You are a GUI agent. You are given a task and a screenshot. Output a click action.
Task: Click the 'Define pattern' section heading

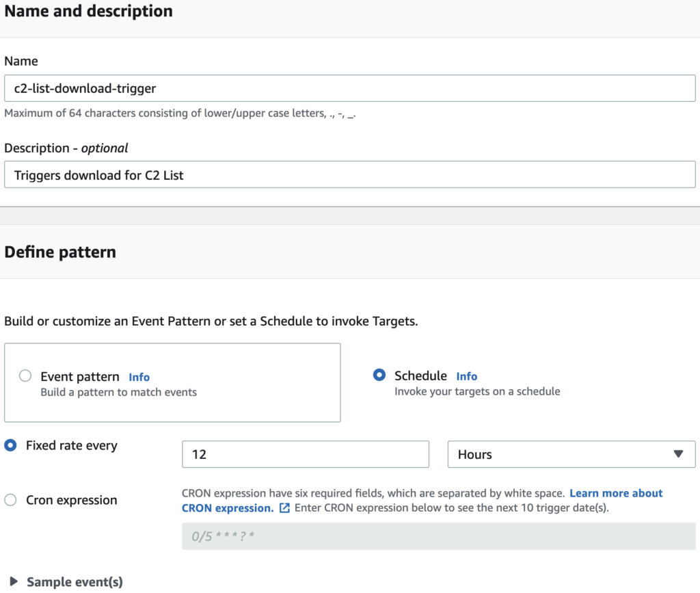60,252
